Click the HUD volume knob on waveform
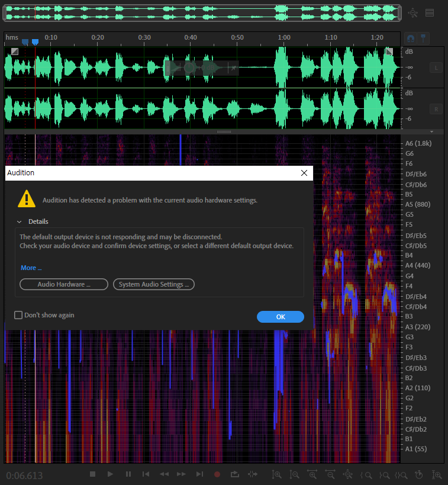The image size is (448, 485). (x=189, y=68)
